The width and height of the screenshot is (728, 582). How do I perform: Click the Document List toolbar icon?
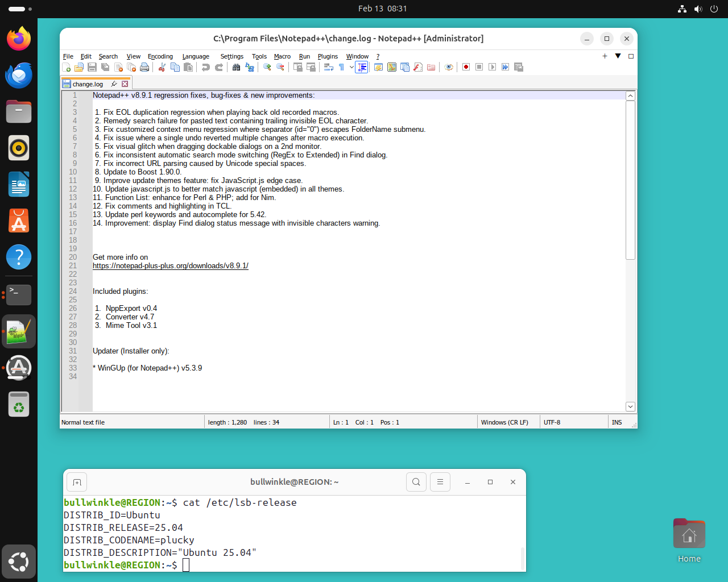[405, 67]
